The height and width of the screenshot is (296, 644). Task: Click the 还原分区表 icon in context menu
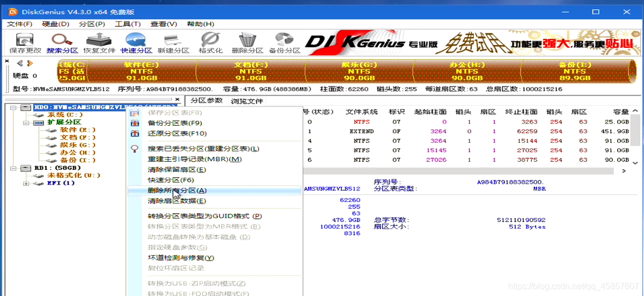point(135,133)
